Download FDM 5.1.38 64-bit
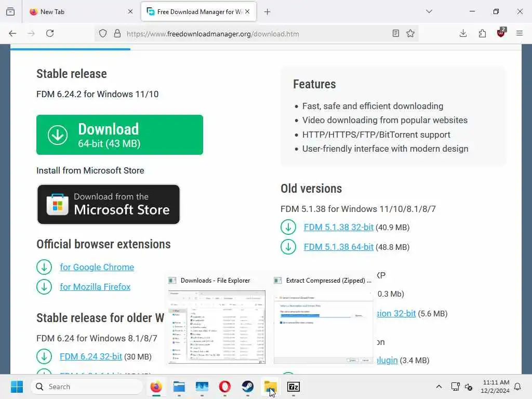Viewport: 532px width, 399px height. pyautogui.click(x=338, y=247)
